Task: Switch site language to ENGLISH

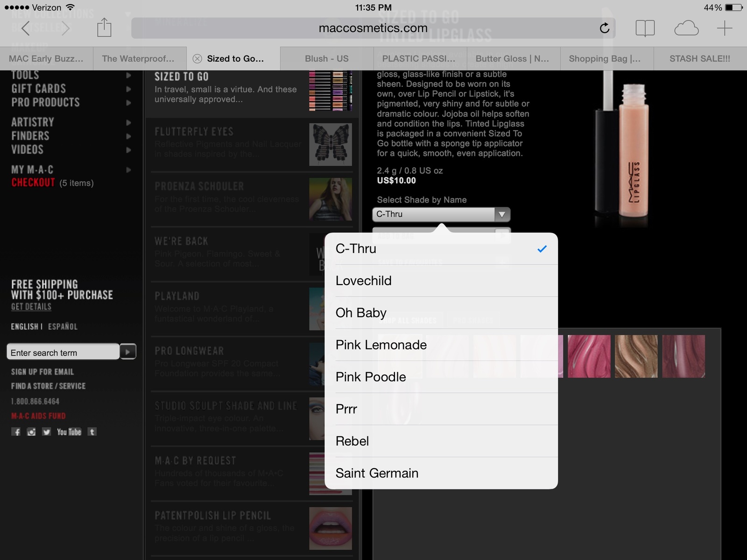Action: pos(25,326)
